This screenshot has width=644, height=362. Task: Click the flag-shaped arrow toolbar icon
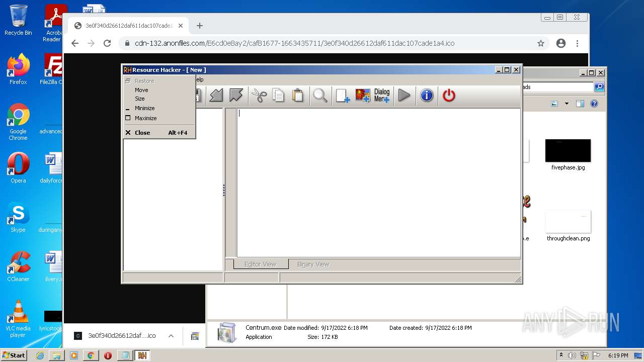236,95
